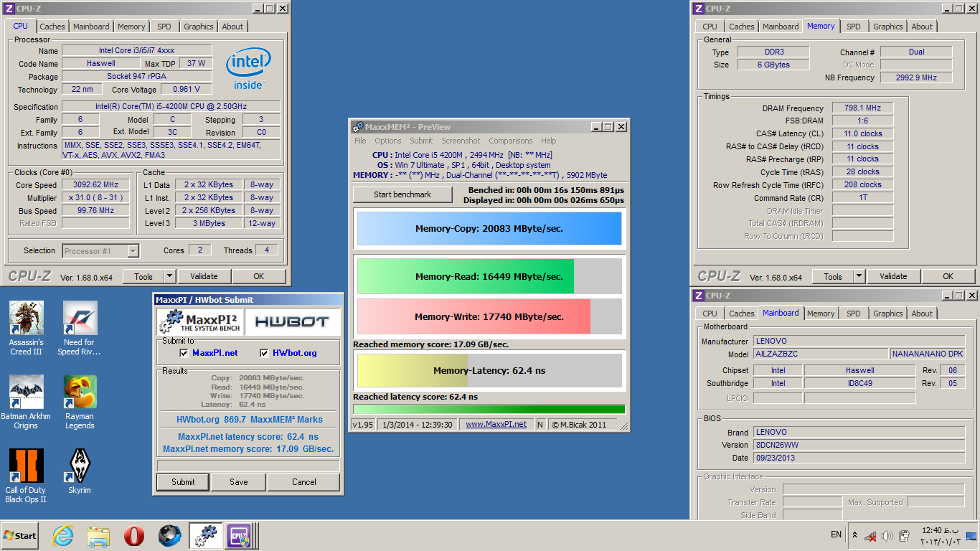Screen dimensions: 980x551
Task: Show hidden system tray icons
Action: click(854, 535)
